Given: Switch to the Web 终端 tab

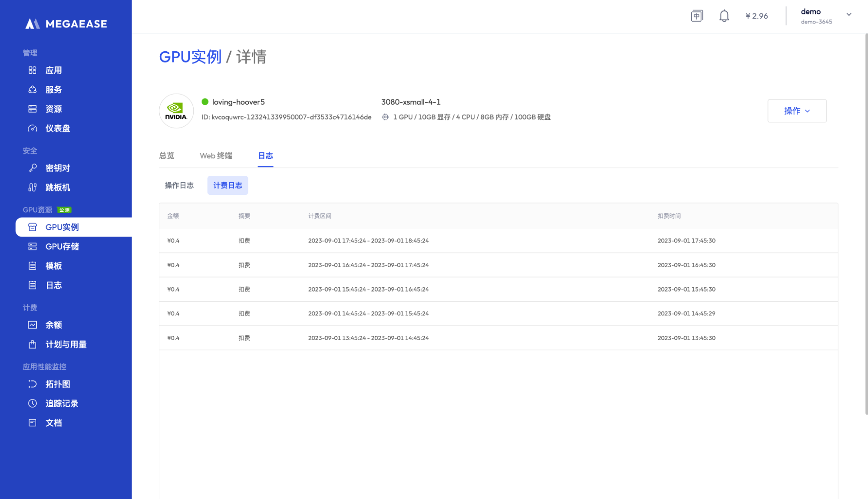Looking at the screenshot, I should [216, 156].
